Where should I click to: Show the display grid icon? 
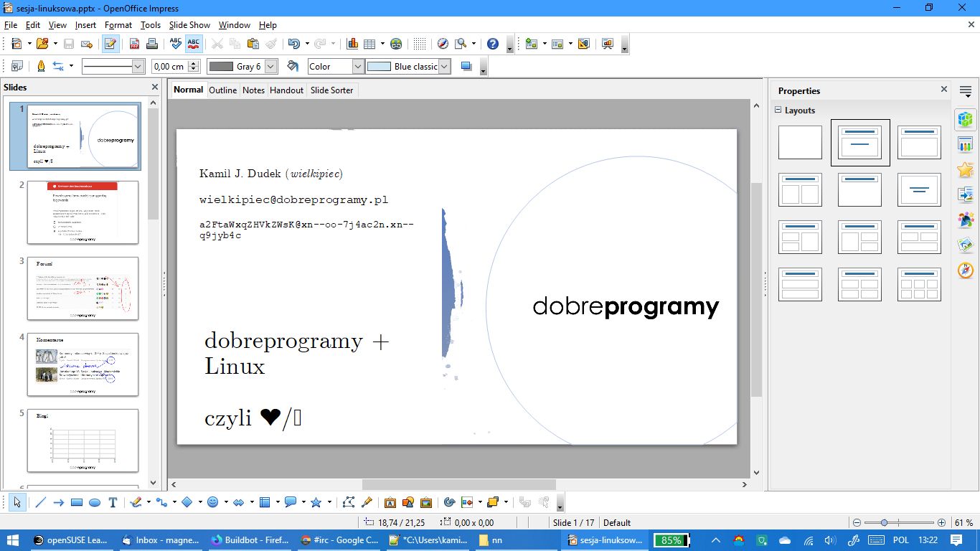coord(420,44)
